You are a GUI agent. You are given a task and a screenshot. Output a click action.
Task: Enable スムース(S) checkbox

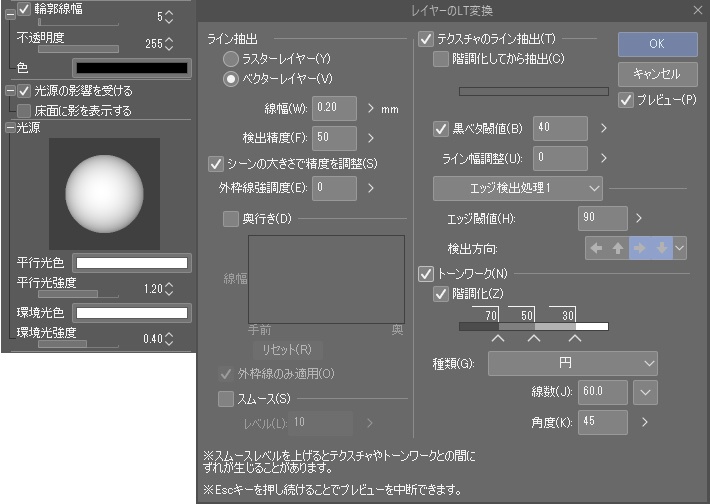point(225,399)
